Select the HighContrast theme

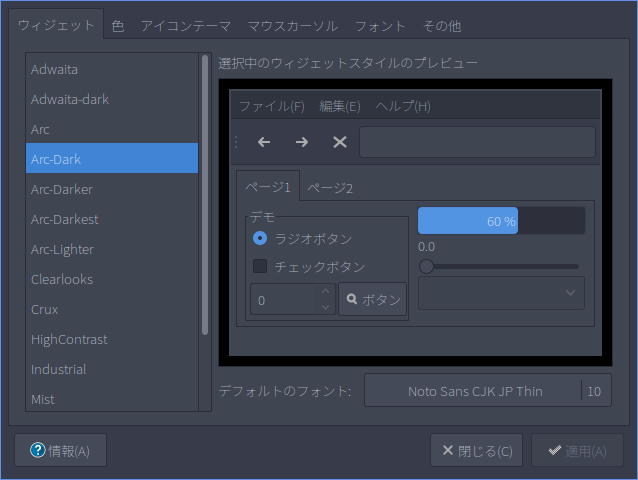pyautogui.click(x=112, y=339)
